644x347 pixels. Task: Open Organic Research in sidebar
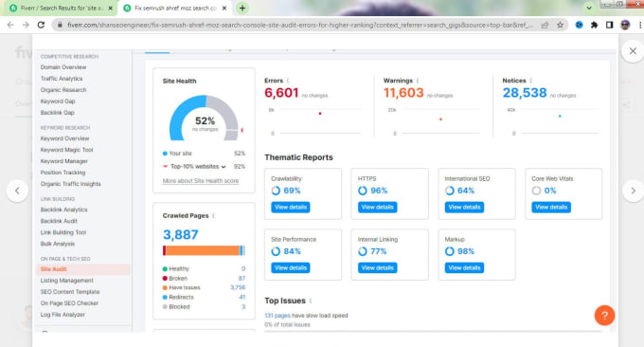63,90
